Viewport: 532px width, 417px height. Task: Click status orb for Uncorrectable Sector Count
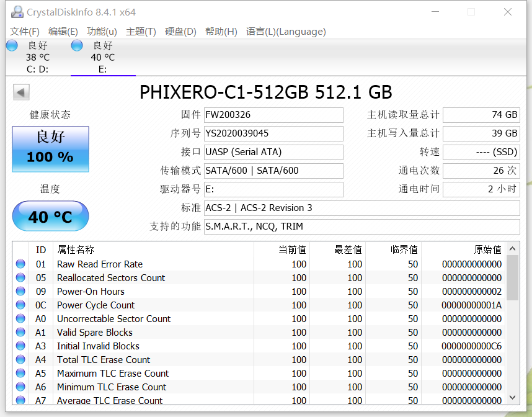20,318
